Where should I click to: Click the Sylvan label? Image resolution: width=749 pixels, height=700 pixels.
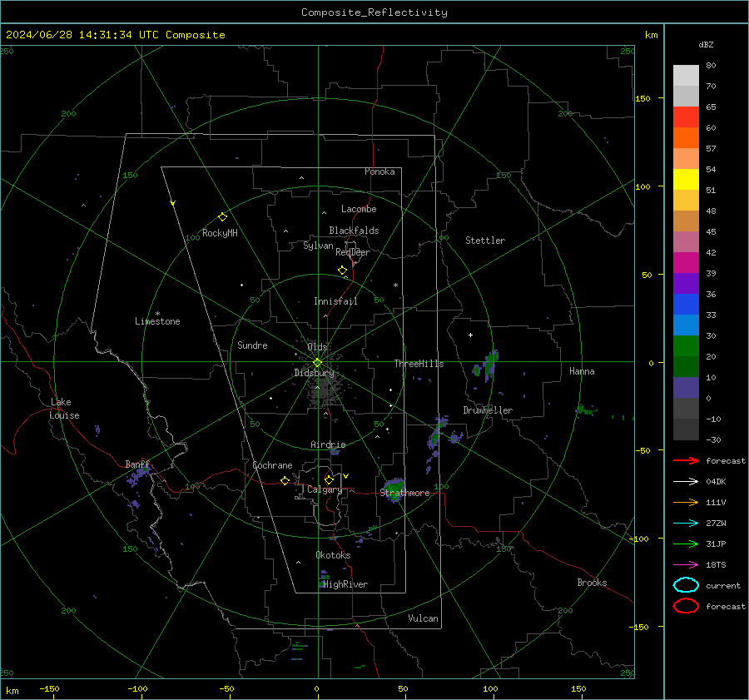click(x=318, y=246)
